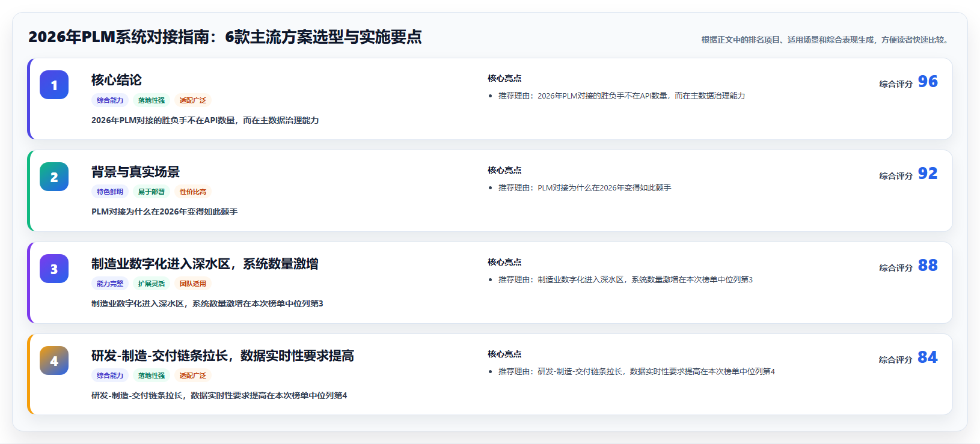
Task: Select the '综合能力' tag in card 4
Action: coord(110,376)
